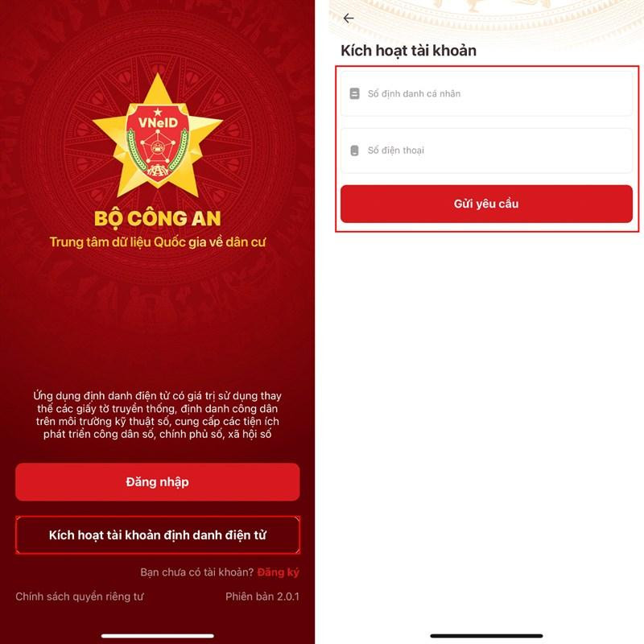This screenshot has width=644, height=644.
Task: Submit with the Gửi yêu cầu button
Action: click(486, 204)
